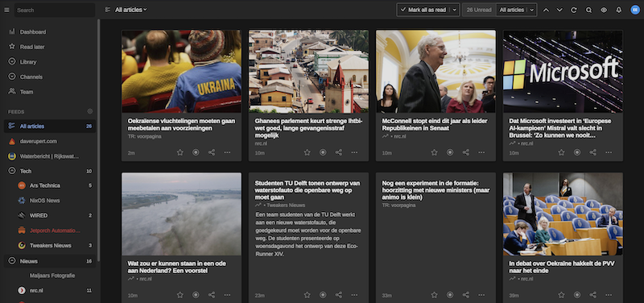The width and height of the screenshot is (644, 303).
Task: Expand the Mark all as read arrow
Action: pos(455,10)
